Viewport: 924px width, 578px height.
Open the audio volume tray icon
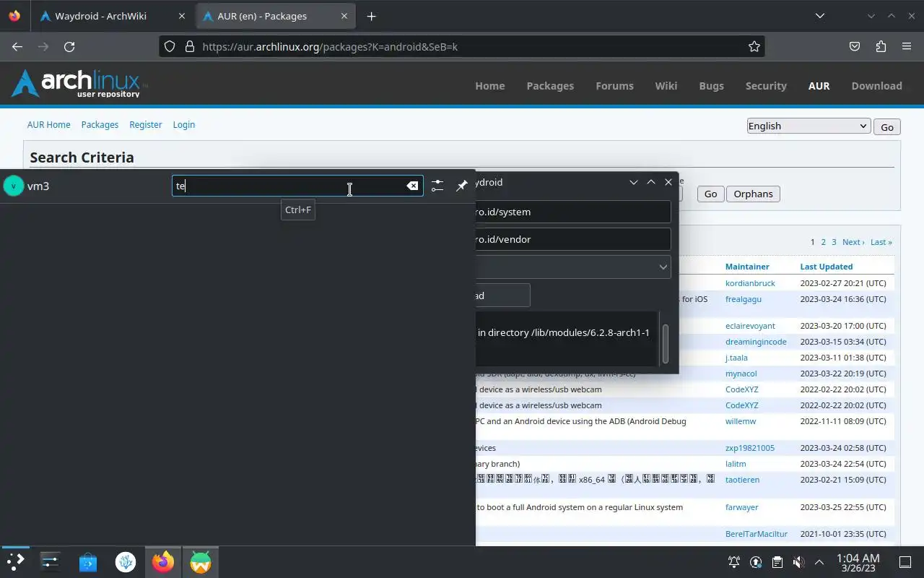click(x=798, y=562)
